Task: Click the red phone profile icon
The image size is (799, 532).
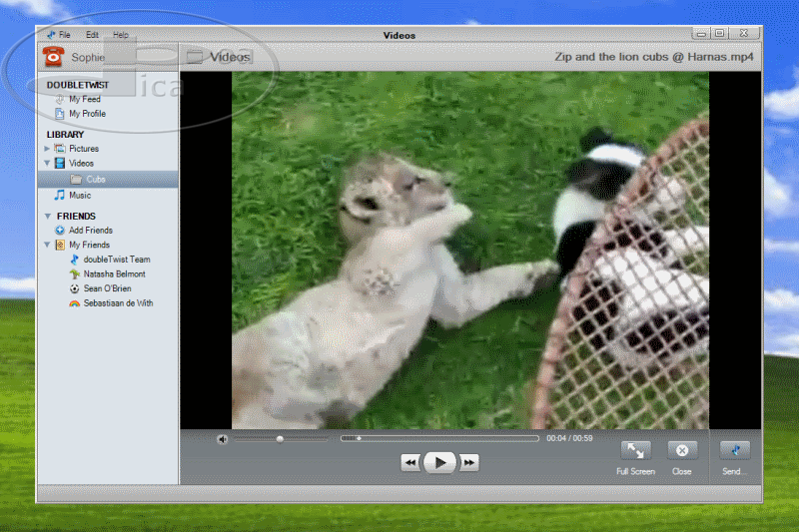Action: pos(54,57)
